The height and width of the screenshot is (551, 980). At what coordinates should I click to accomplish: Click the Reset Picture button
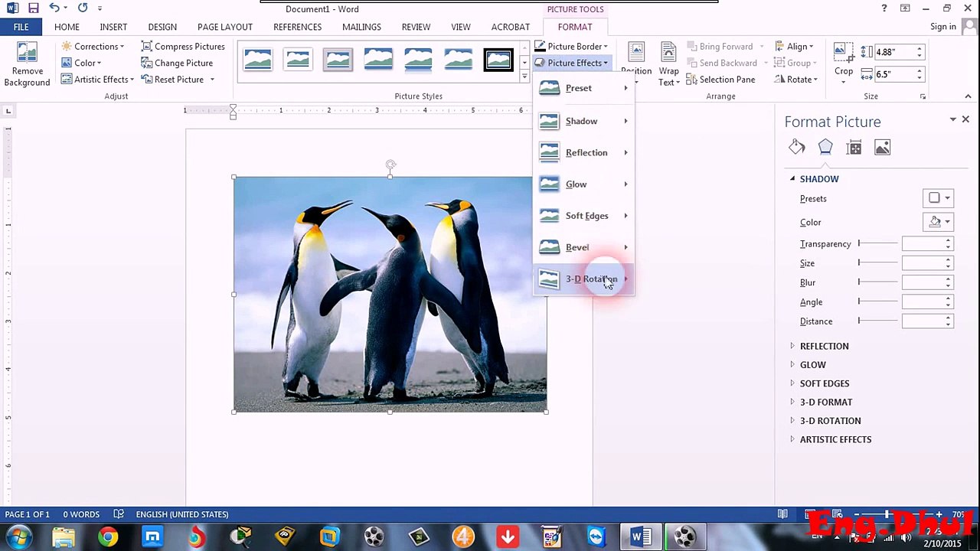178,80
